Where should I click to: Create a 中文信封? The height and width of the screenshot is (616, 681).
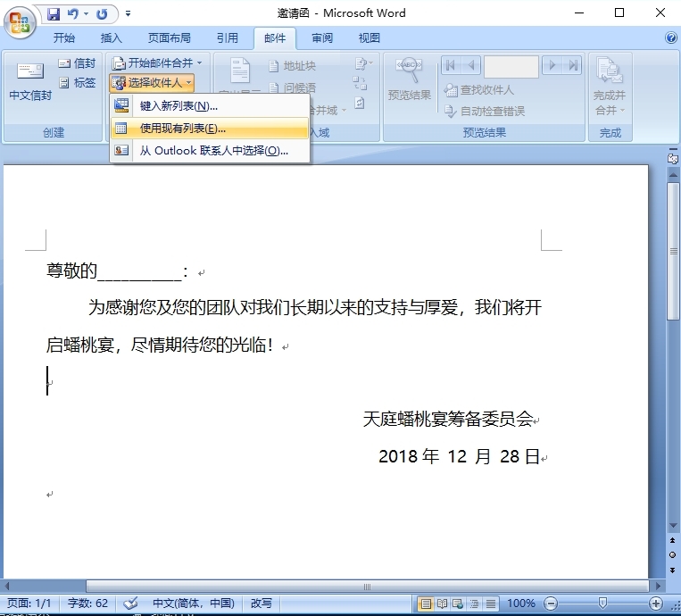(30, 81)
